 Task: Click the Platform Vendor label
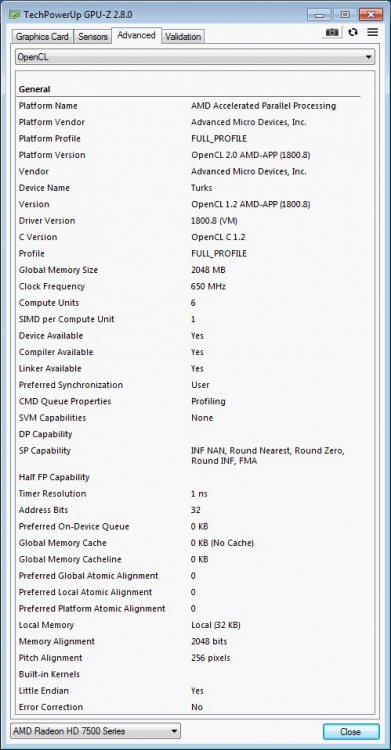tap(52, 122)
